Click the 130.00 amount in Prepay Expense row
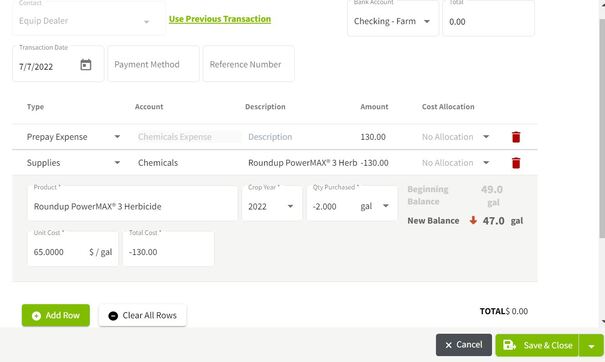 [373, 137]
